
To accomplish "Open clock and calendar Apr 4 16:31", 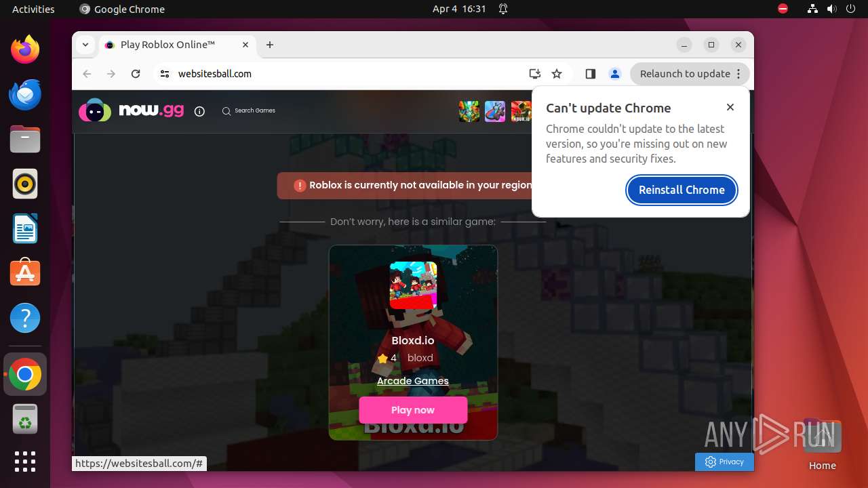I will pyautogui.click(x=459, y=9).
